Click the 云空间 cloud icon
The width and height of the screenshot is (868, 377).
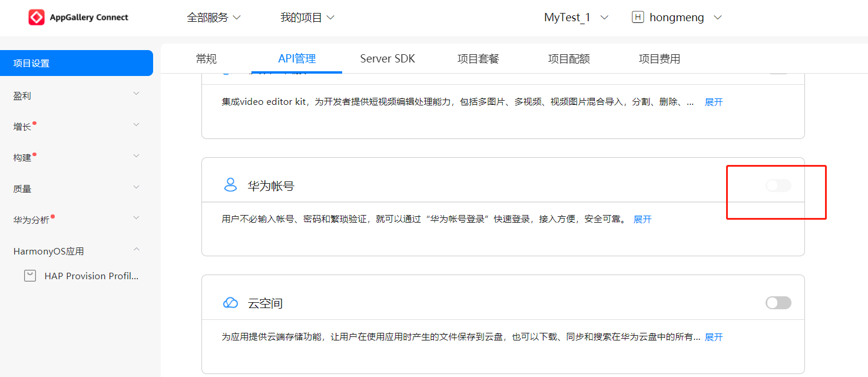230,303
